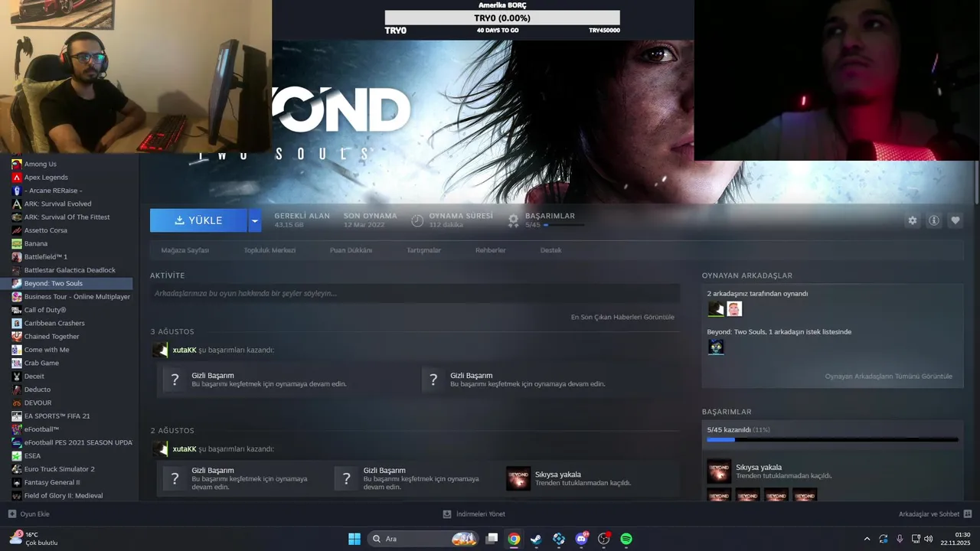The image size is (980, 551).
Task: Click the activity comment input field
Action: 415,293
